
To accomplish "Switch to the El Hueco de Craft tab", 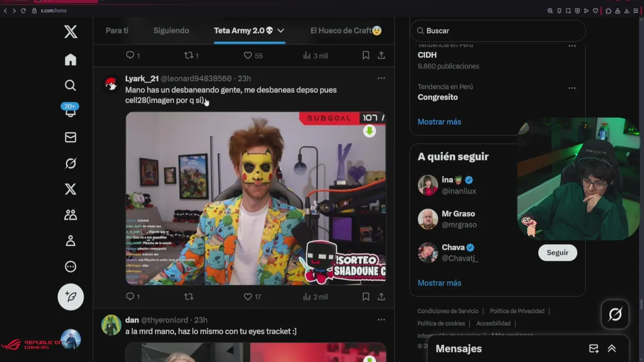I will (346, 31).
